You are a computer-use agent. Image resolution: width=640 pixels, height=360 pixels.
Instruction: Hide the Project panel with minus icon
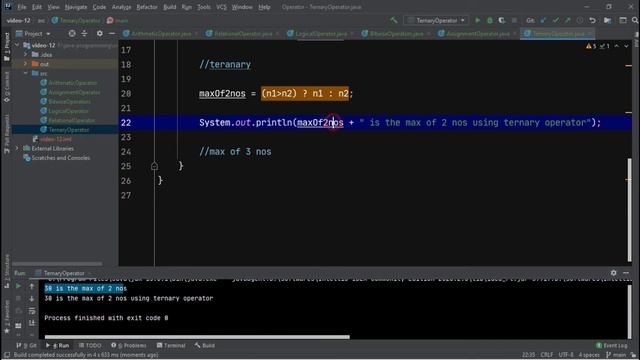[x=112, y=33]
